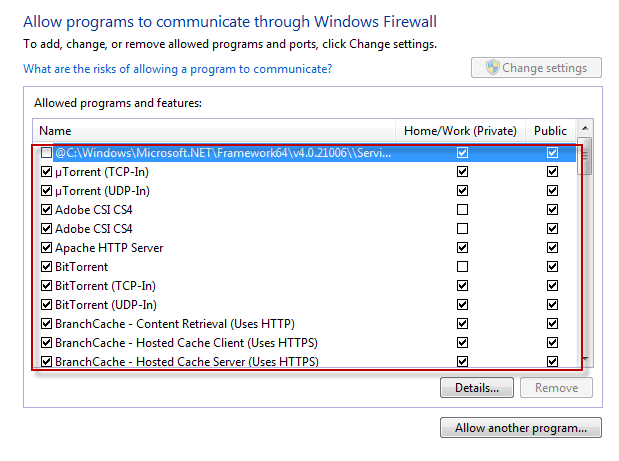
Task: Open the risks of allowing a program link
Action: point(177,69)
